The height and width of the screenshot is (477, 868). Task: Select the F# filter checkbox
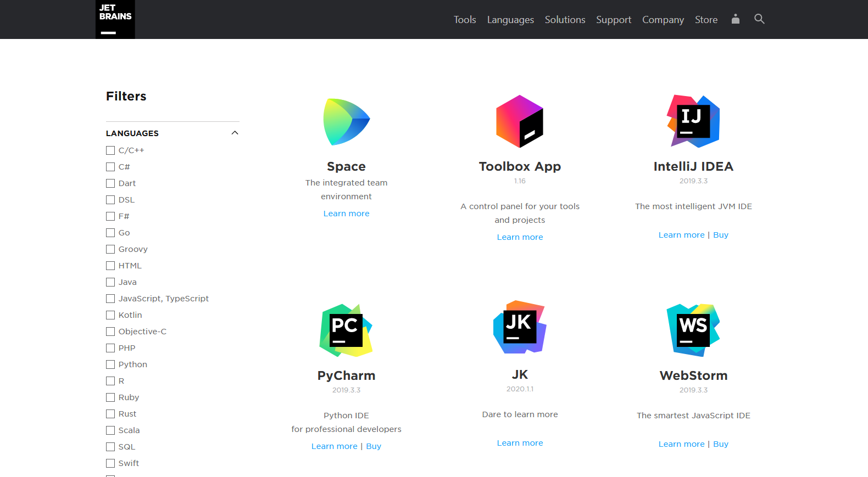pyautogui.click(x=110, y=216)
